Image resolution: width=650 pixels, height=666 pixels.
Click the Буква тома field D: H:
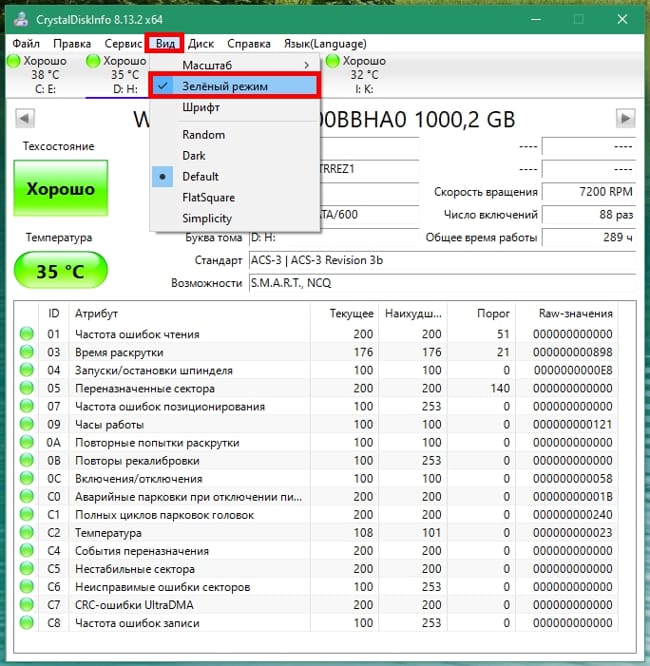(334, 237)
